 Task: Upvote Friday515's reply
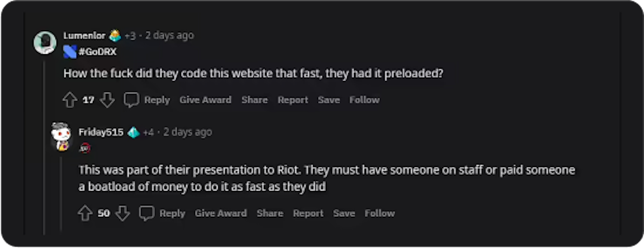click(x=85, y=213)
